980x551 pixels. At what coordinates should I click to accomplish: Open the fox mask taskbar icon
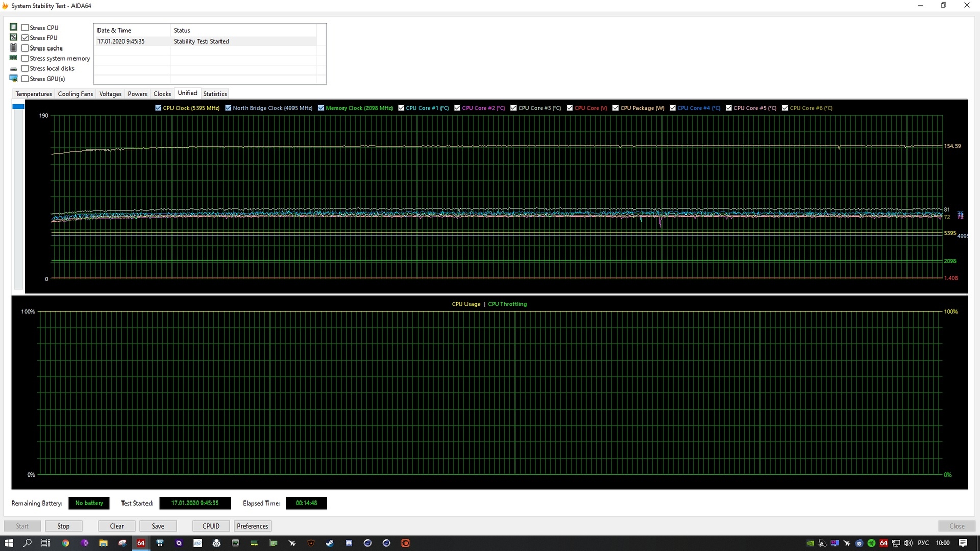[x=311, y=543]
